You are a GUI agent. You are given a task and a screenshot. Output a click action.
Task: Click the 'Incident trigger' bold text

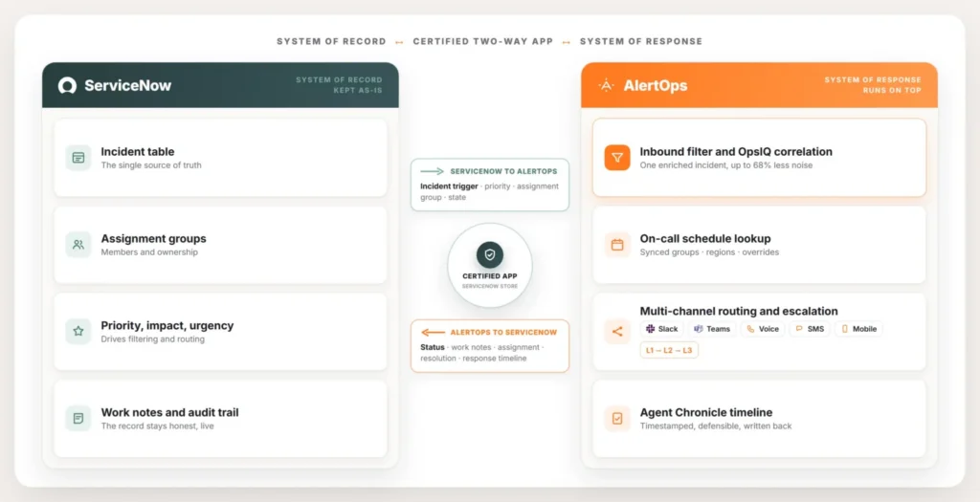(450, 186)
